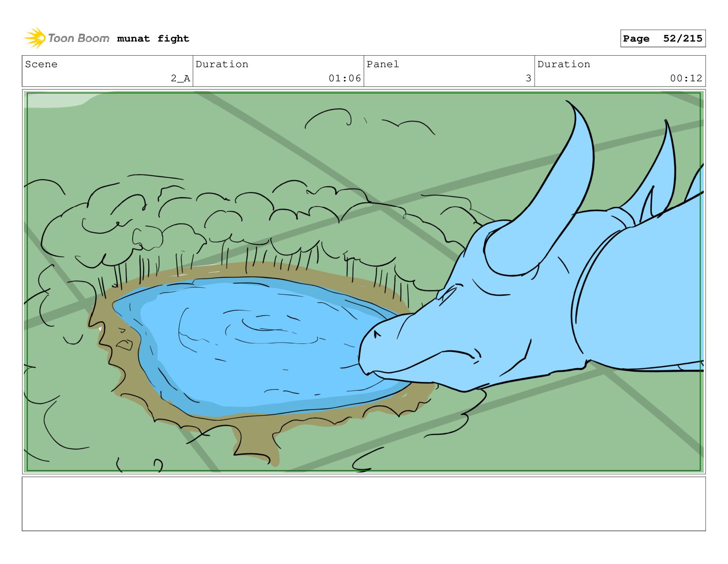Viewport: 728px width, 564px height.
Task: Click the 'Panel' label in the header
Action: pyautogui.click(x=383, y=64)
